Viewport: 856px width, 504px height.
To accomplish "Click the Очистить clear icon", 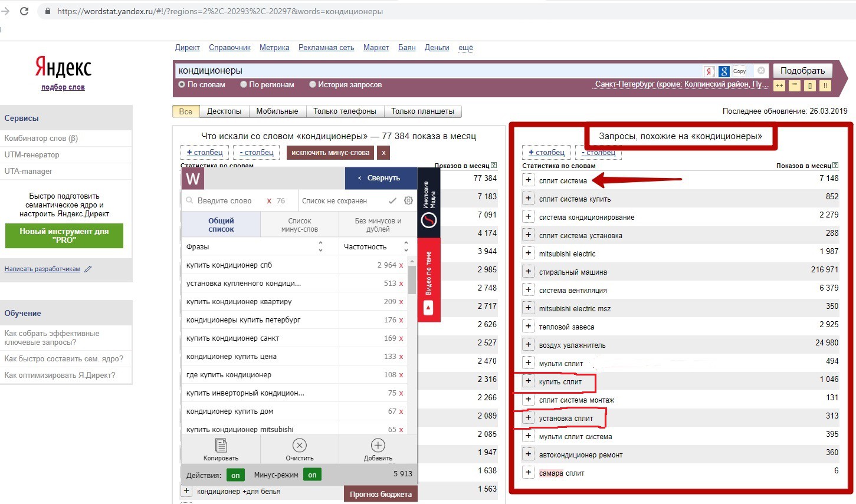I will point(300,446).
